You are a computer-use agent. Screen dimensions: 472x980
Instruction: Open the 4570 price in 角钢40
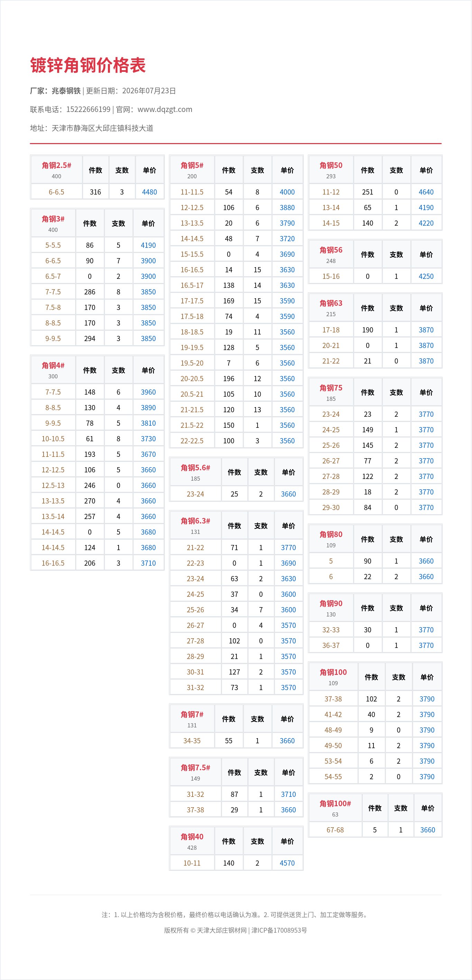coord(287,863)
